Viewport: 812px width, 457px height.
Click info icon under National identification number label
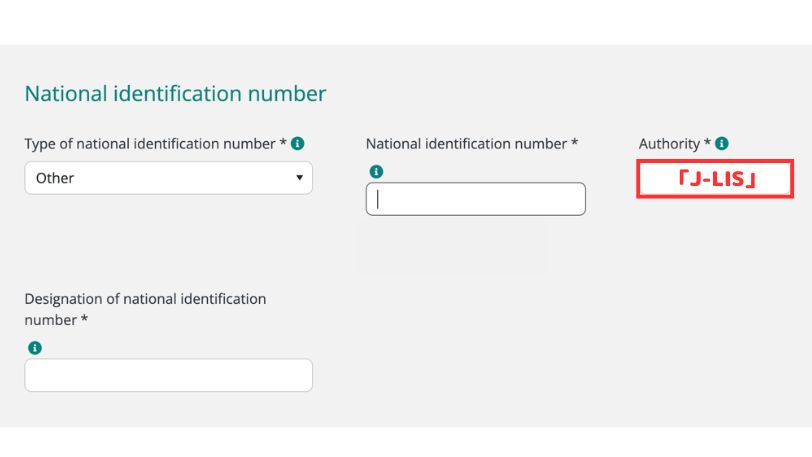coord(376,172)
